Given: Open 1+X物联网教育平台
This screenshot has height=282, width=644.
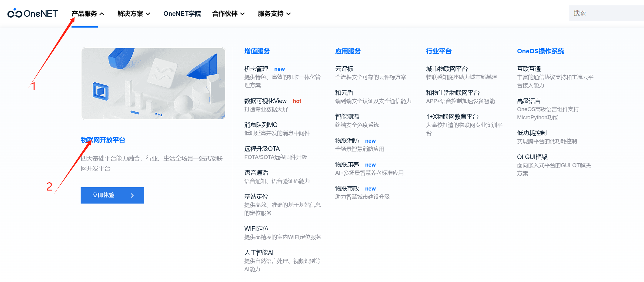Looking at the screenshot, I should (x=452, y=117).
